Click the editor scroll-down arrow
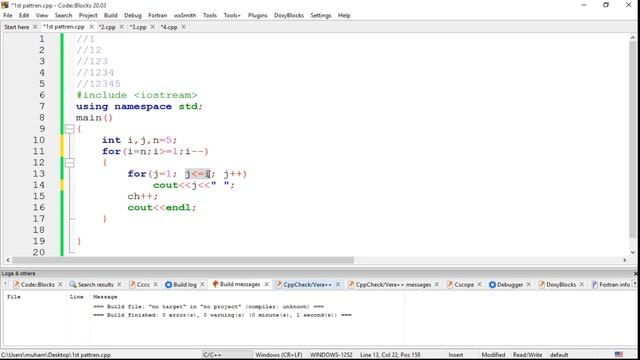 click(x=633, y=252)
